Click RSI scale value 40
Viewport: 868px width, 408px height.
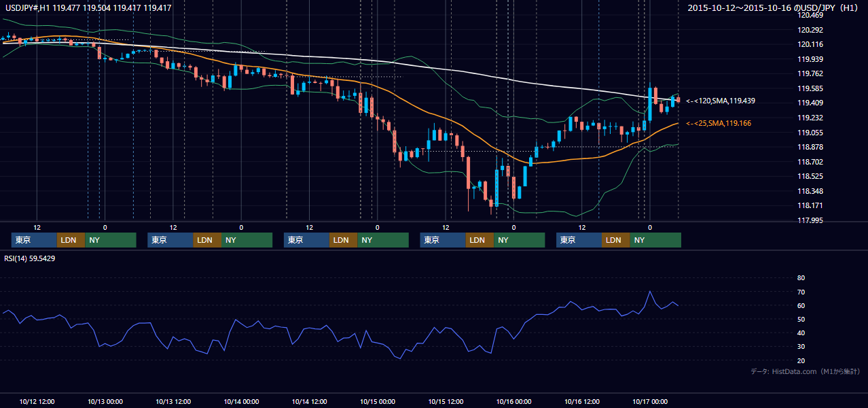click(x=801, y=333)
